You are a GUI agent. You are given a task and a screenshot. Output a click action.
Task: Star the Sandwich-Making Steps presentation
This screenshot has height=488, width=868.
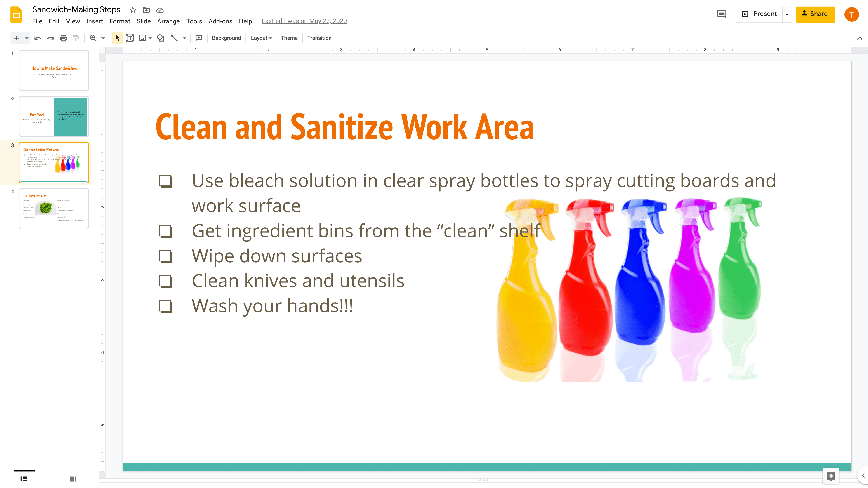coord(133,10)
